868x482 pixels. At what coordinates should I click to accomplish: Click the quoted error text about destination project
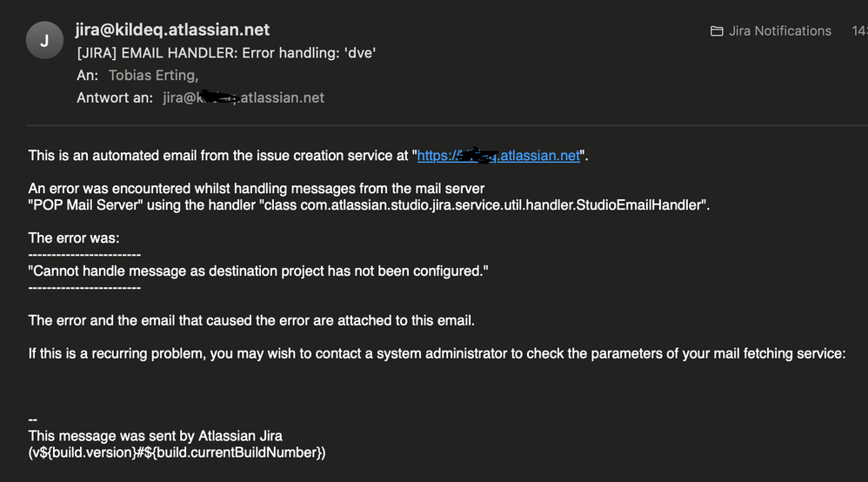pyautogui.click(x=258, y=271)
